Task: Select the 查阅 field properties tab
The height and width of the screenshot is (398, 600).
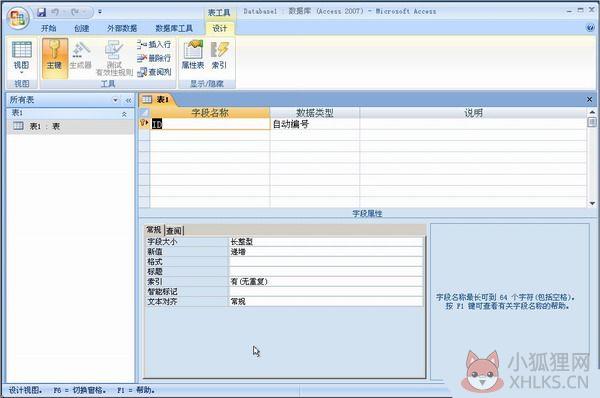Action: (174, 230)
